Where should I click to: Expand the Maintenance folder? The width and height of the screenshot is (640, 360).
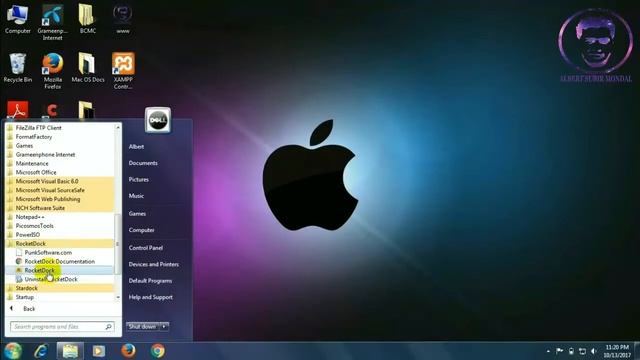(x=60, y=163)
